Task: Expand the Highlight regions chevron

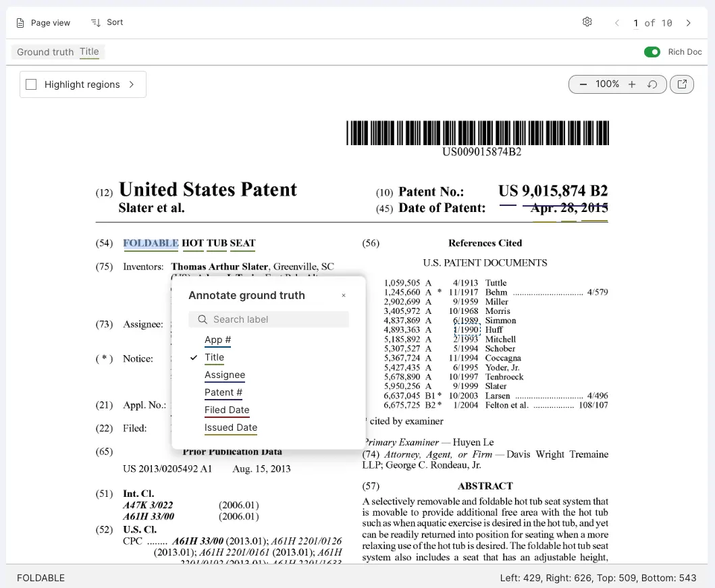Action: click(x=132, y=84)
